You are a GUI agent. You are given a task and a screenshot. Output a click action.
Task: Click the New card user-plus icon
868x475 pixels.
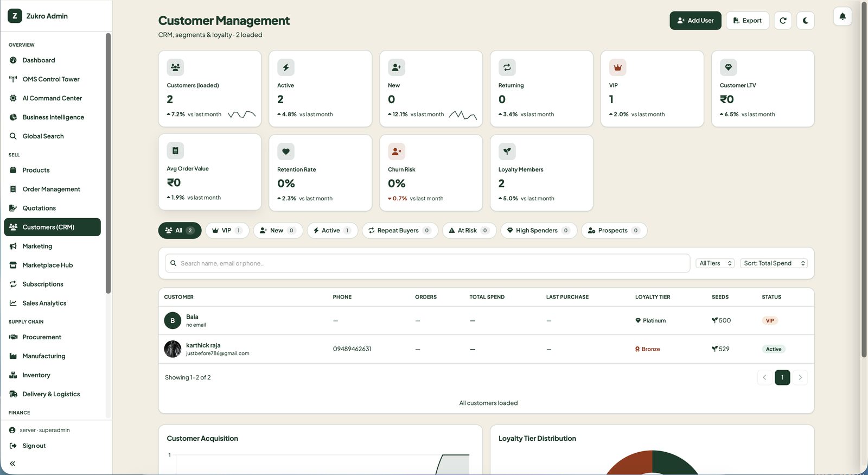pyautogui.click(x=397, y=67)
